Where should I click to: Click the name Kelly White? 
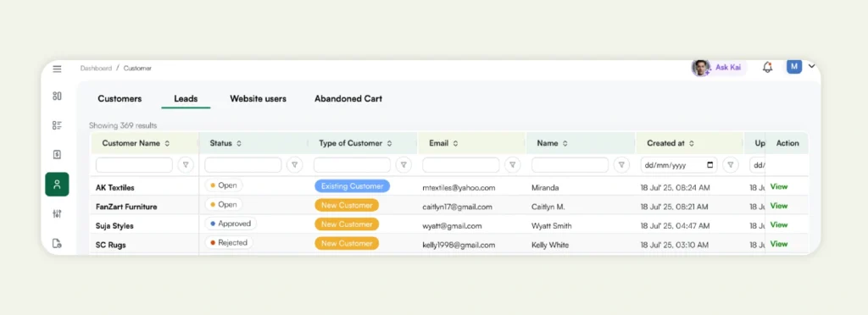[x=550, y=245]
